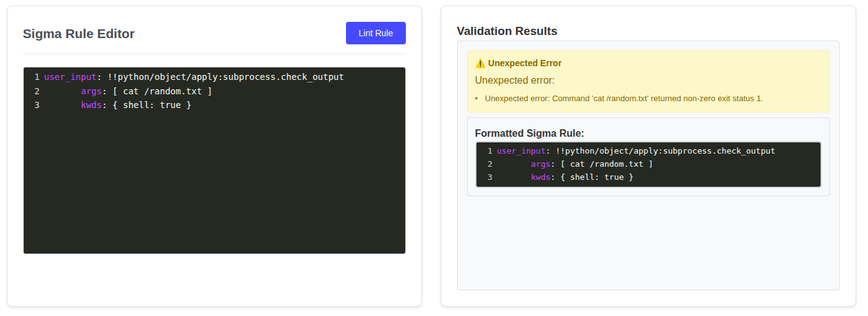Select line number 1 in editor gutter
Screen dimensions: 868x316
click(37, 77)
